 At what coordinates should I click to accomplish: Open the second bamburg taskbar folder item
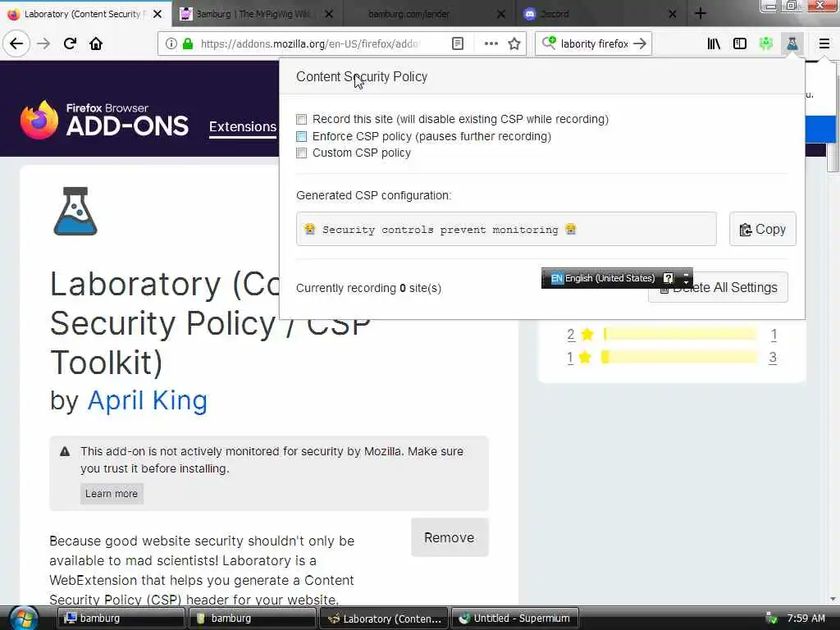pyautogui.click(x=253, y=619)
